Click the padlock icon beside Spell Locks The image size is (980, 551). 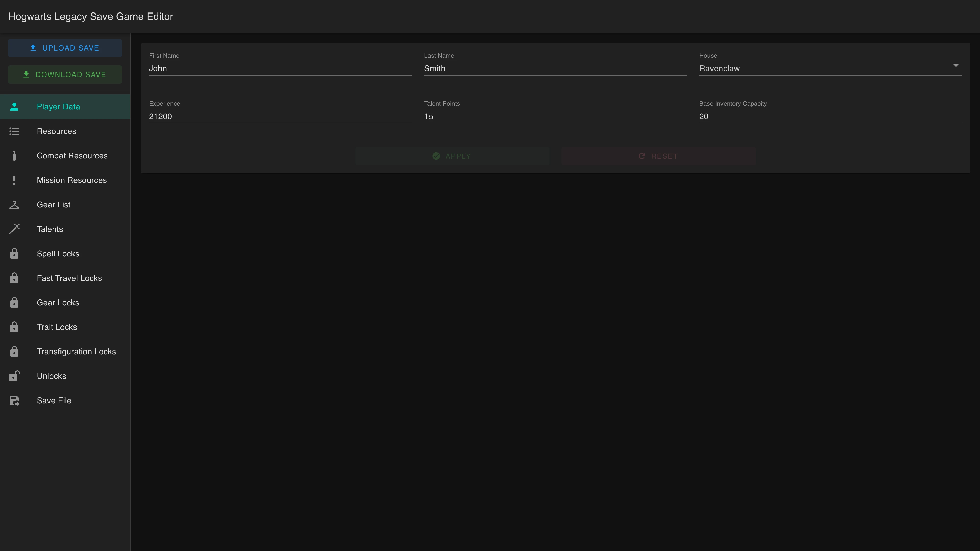tap(14, 254)
